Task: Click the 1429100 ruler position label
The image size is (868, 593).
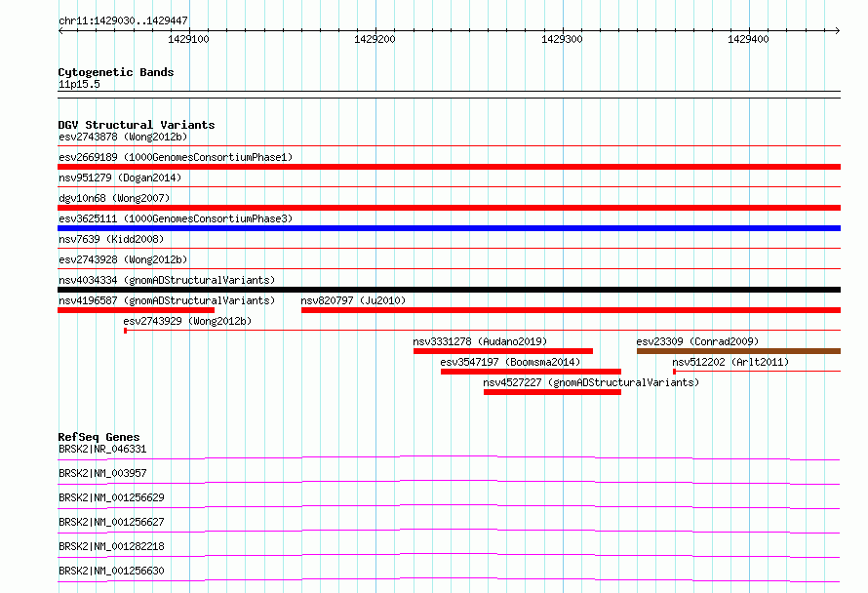Action: pos(188,39)
